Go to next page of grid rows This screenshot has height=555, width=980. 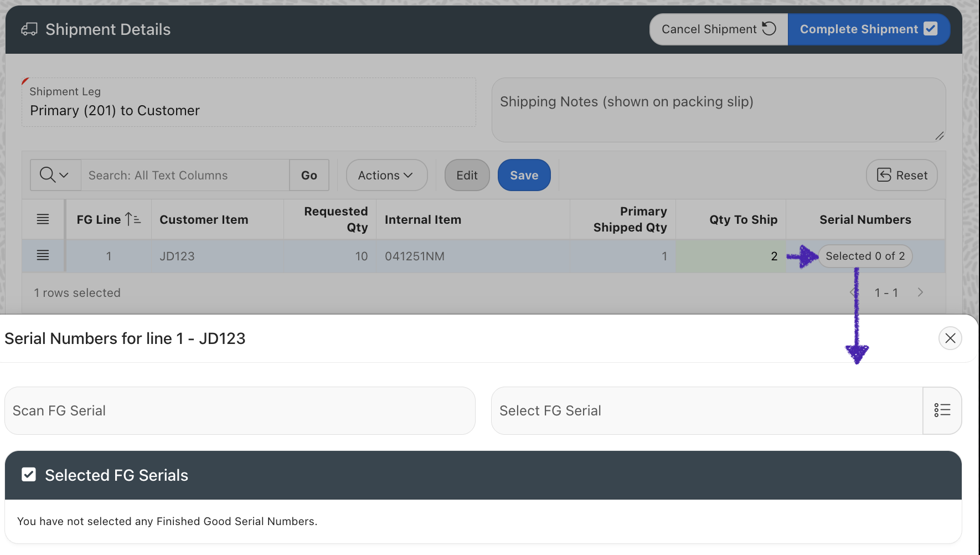pyautogui.click(x=920, y=292)
